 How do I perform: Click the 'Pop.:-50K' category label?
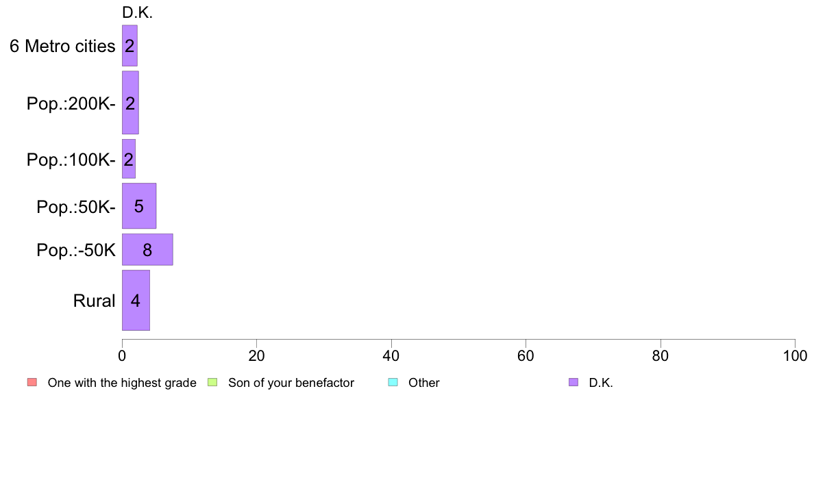click(x=76, y=250)
